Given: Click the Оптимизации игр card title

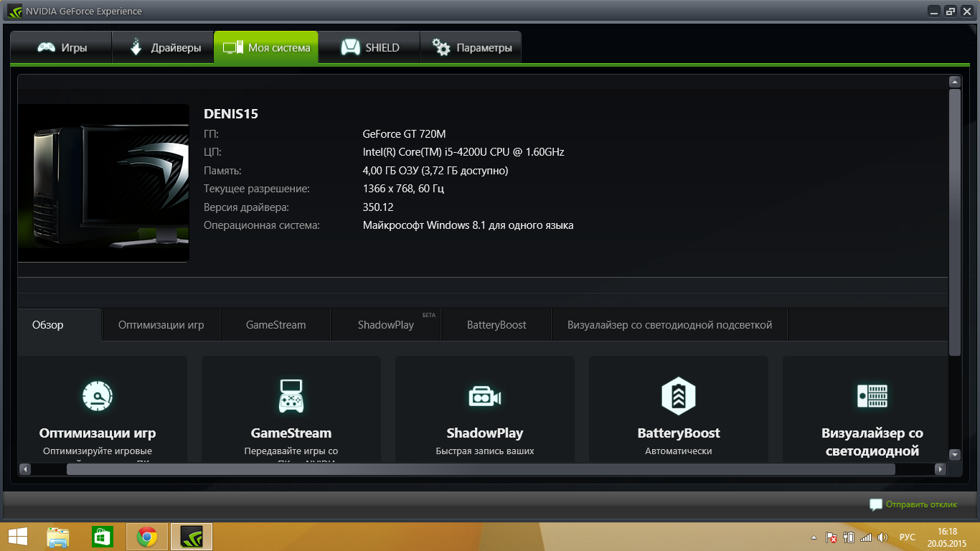Looking at the screenshot, I should pyautogui.click(x=98, y=433).
